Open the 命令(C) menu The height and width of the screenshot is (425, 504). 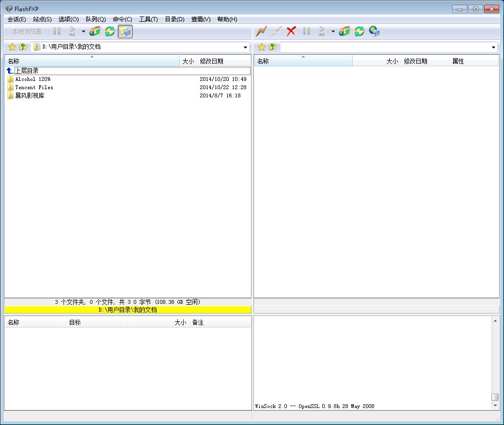click(x=123, y=19)
